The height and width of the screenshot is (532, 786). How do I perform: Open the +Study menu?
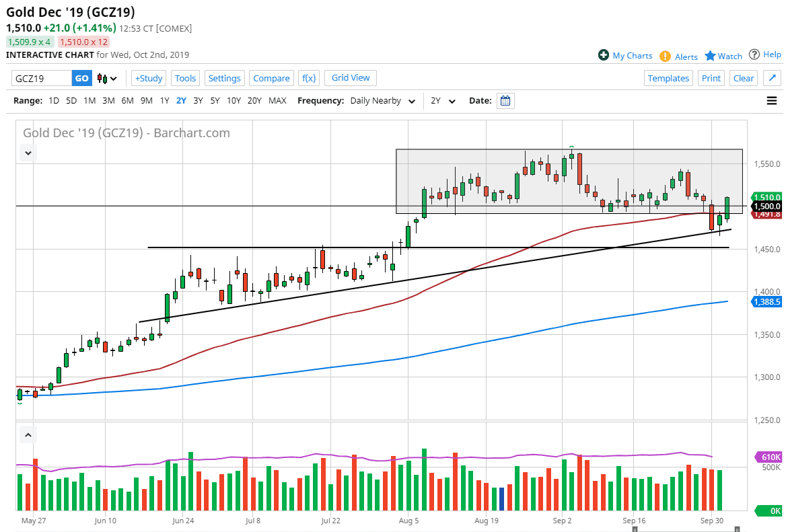coord(149,78)
